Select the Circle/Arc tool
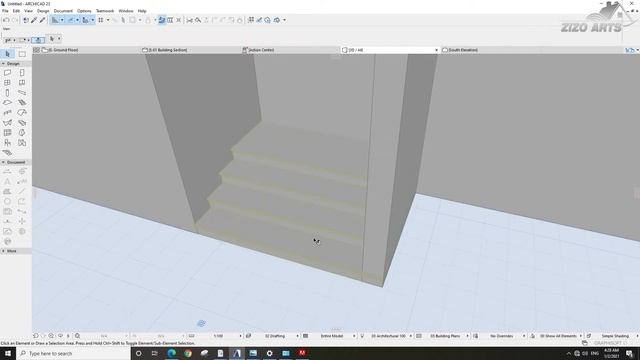 coord(7,201)
